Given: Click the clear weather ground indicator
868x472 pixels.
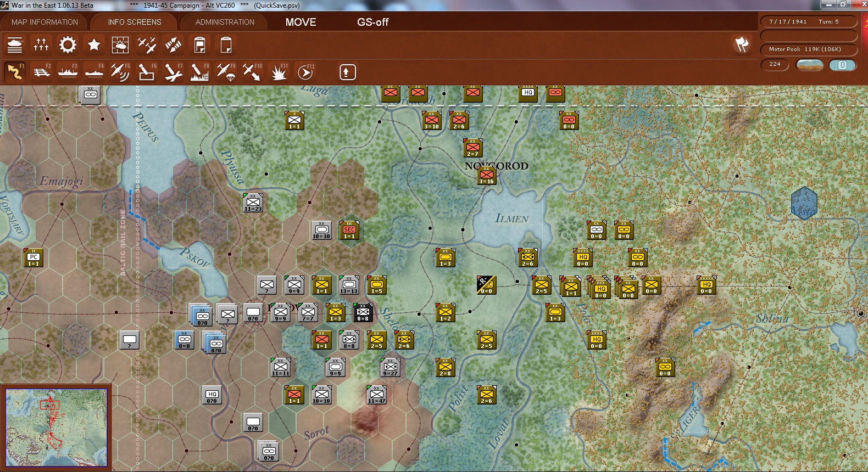Looking at the screenshot, I should (809, 65).
